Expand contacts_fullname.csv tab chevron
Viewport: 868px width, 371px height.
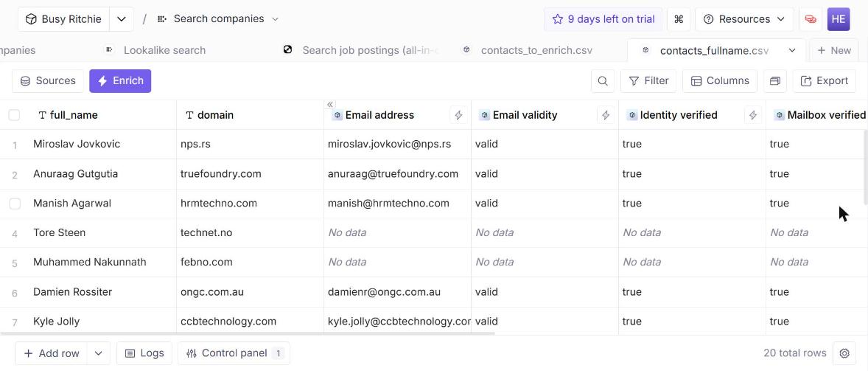[x=792, y=50]
